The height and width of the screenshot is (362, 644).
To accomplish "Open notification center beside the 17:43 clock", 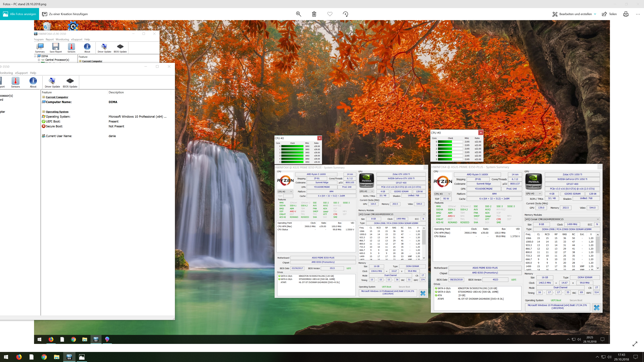I will tap(635, 357).
